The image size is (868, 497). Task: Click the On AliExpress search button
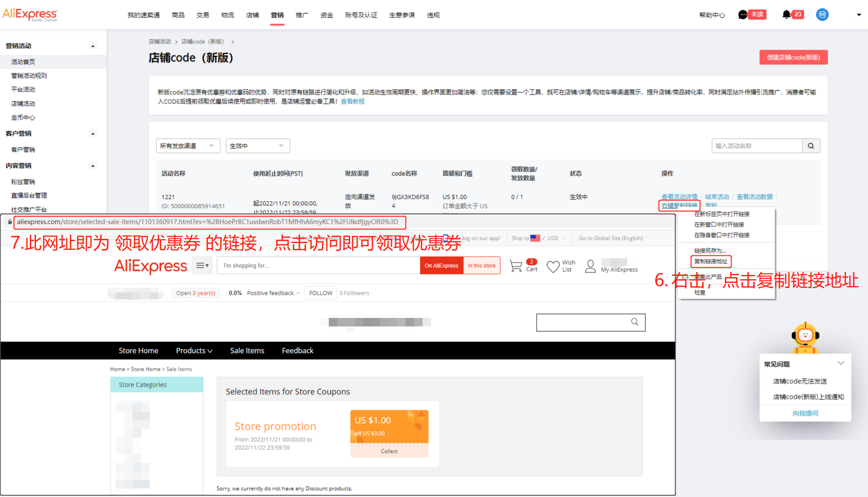[x=442, y=265]
